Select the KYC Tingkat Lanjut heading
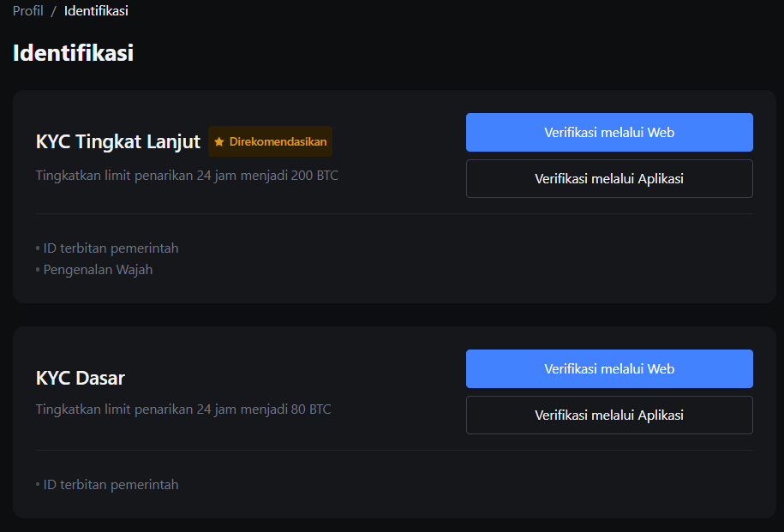 pyautogui.click(x=117, y=141)
